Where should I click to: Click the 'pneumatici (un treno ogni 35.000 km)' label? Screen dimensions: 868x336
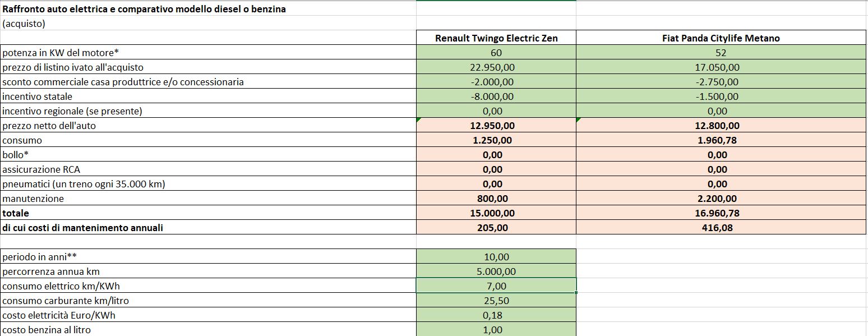(208, 185)
